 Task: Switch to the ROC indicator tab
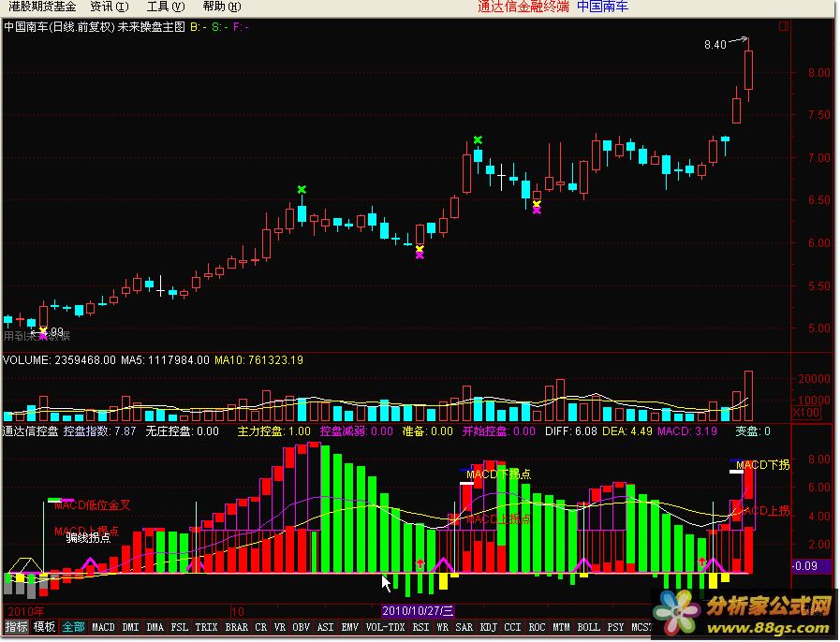[x=537, y=626]
